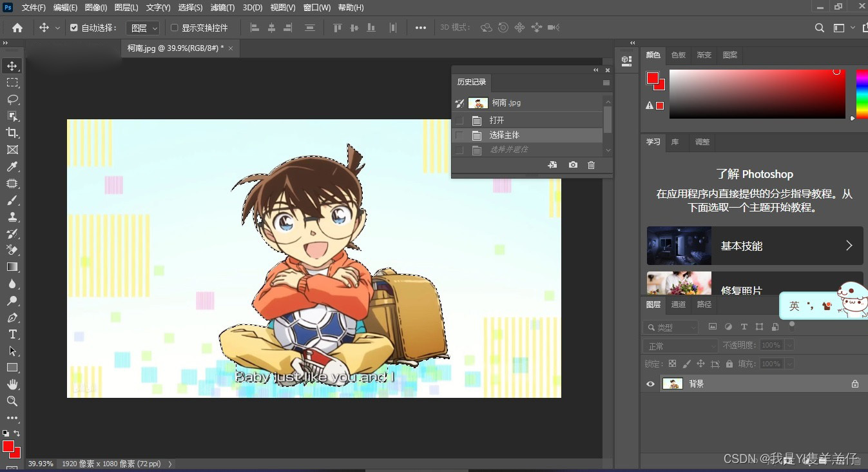868x472 pixels.
Task: Select the Blur tool
Action: pos(12,284)
